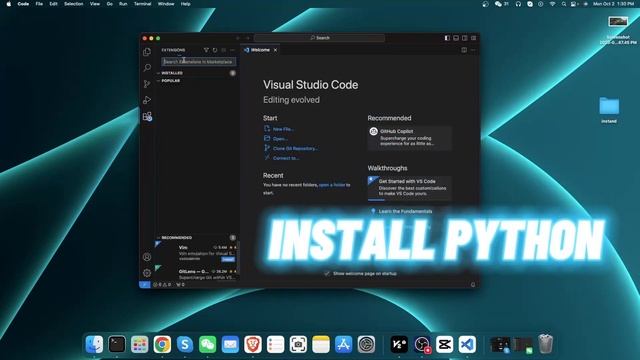Open the GitHub Copilot recommendation card
Viewport: 640px width, 360px height.
coord(410,138)
